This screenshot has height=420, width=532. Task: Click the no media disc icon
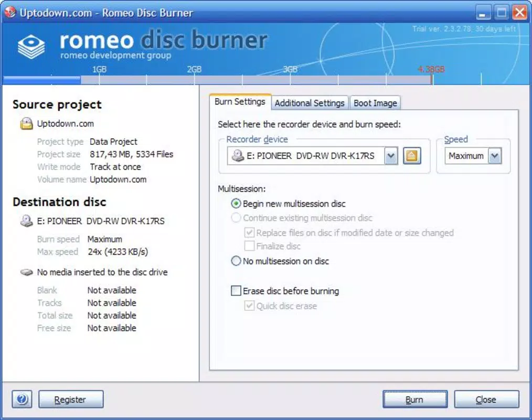tap(26, 272)
